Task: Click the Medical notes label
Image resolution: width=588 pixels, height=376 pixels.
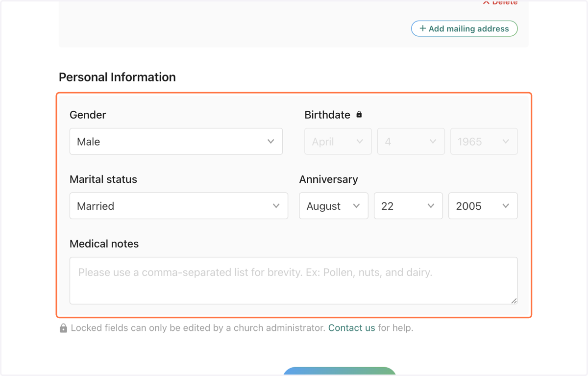Action: pos(104,244)
